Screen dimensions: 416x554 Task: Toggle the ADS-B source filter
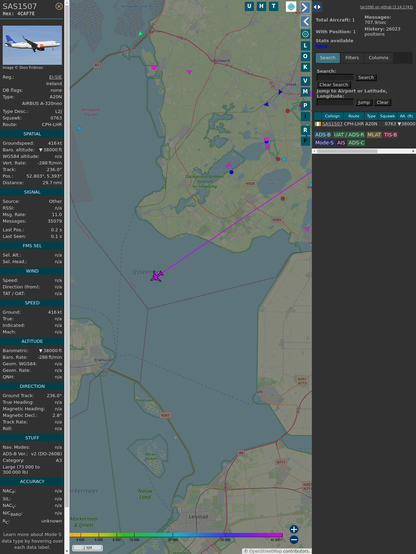tap(322, 135)
